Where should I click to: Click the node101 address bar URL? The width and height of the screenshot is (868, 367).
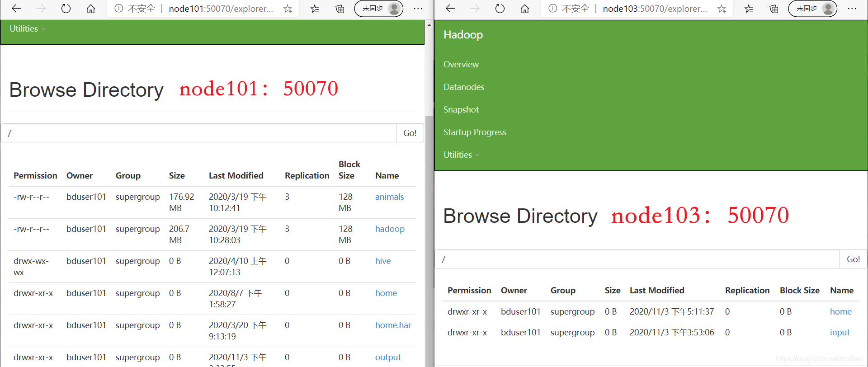point(221,9)
